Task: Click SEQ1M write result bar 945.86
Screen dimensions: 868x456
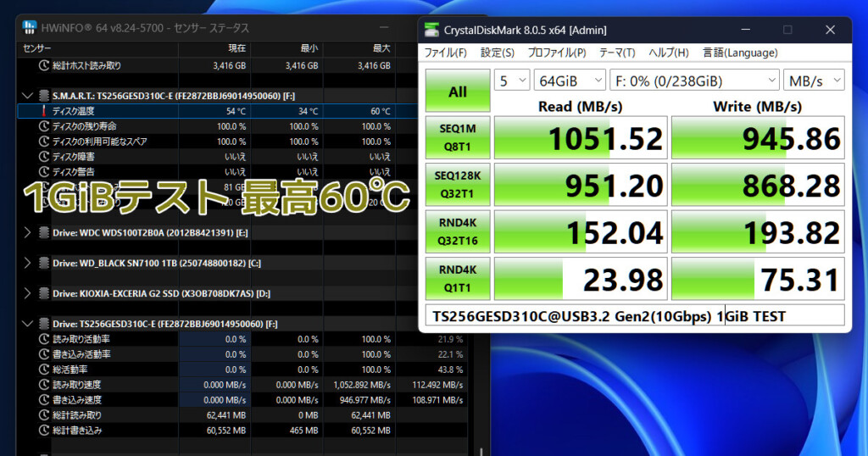Action: tap(758, 138)
